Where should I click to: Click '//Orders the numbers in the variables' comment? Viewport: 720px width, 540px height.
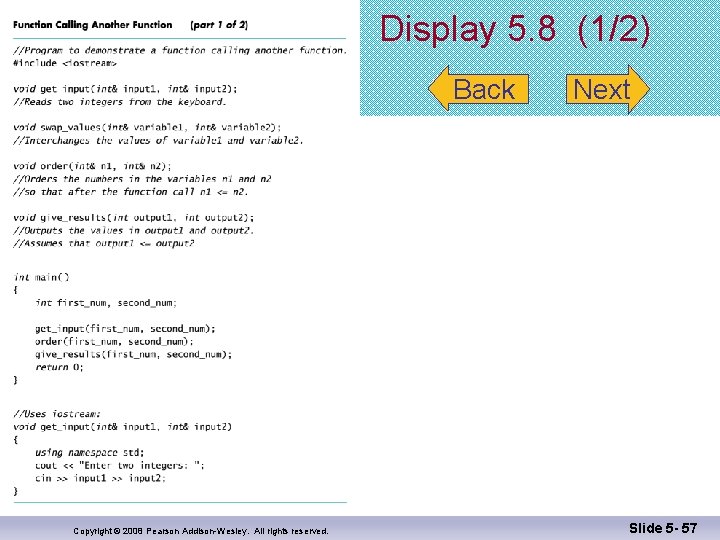142,179
